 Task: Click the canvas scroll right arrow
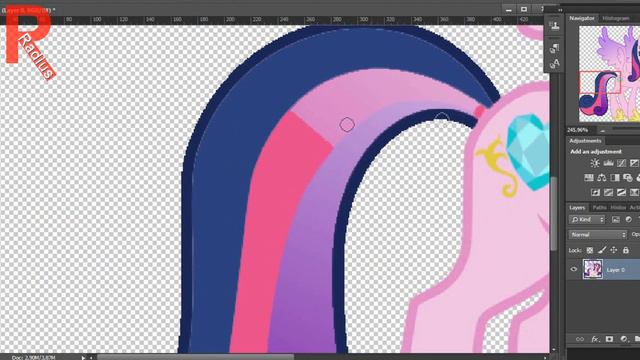[x=545, y=358]
